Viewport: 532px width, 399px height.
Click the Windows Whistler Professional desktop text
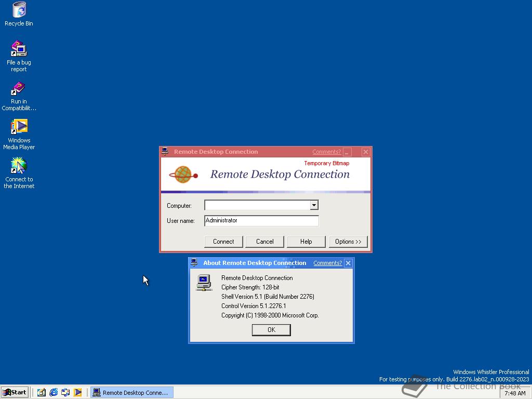point(491,372)
